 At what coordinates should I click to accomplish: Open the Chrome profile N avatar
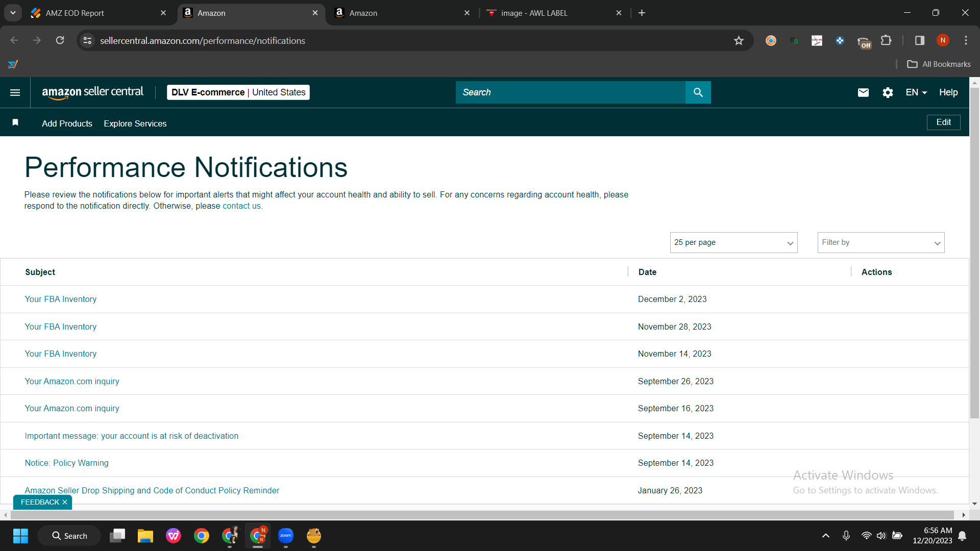pyautogui.click(x=943, y=40)
